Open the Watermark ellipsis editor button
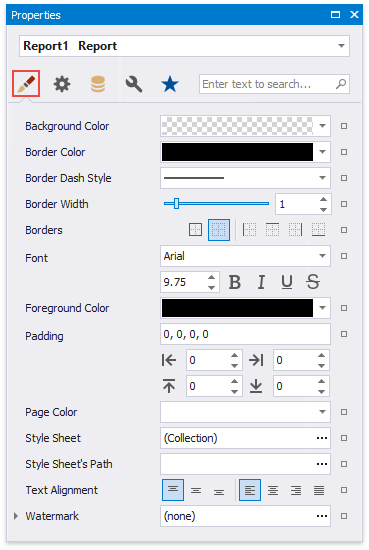 pos(322,516)
